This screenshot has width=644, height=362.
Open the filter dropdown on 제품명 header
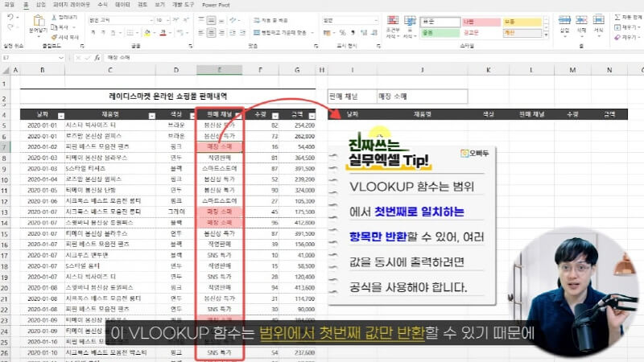[151, 116]
